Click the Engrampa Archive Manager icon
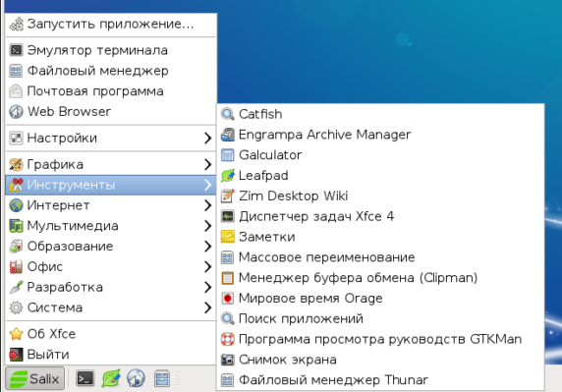Viewport: 562px width, 392px height. point(228,135)
